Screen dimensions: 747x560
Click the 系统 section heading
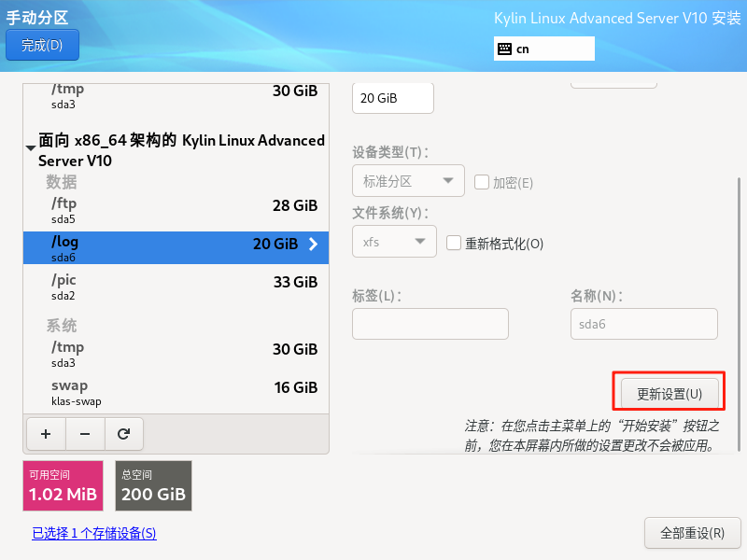pos(62,326)
